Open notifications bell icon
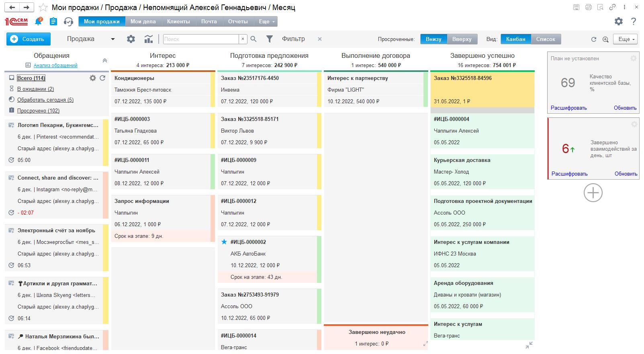The width and height of the screenshot is (644, 354). pyautogui.click(x=39, y=21)
